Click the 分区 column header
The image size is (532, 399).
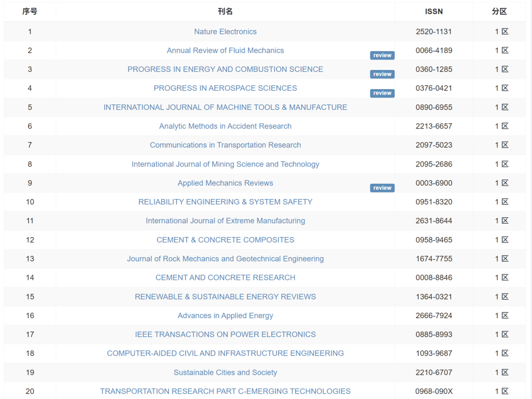tap(499, 11)
